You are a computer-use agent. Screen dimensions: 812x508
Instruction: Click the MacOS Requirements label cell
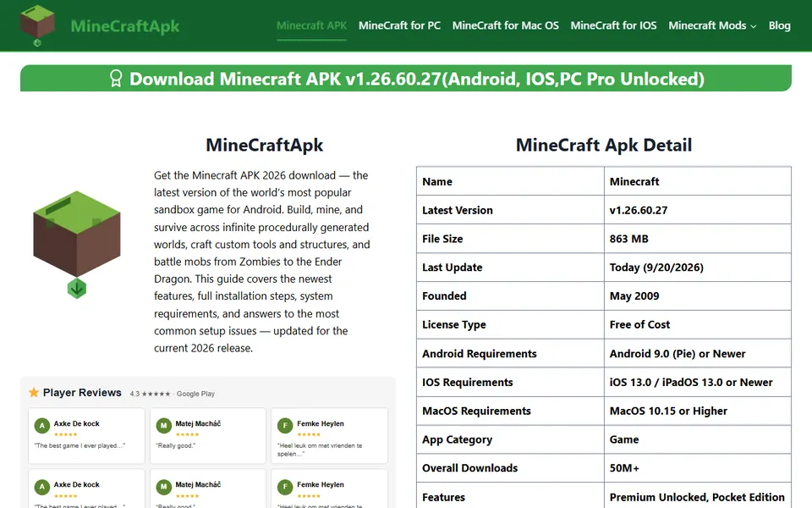510,411
